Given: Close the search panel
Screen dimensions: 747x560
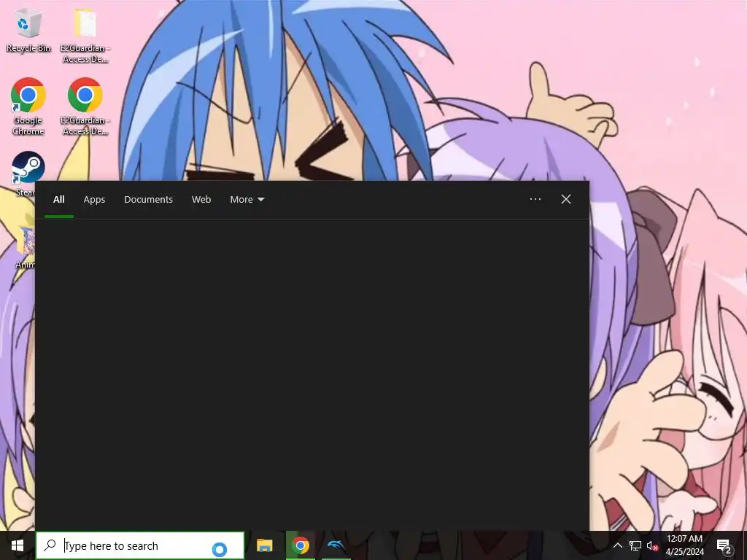Looking at the screenshot, I should point(565,199).
